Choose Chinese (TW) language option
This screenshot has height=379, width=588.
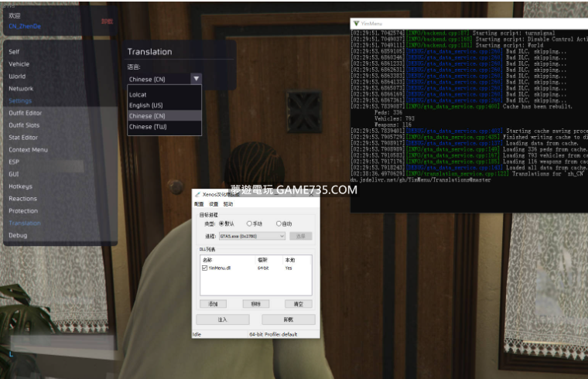click(164, 127)
